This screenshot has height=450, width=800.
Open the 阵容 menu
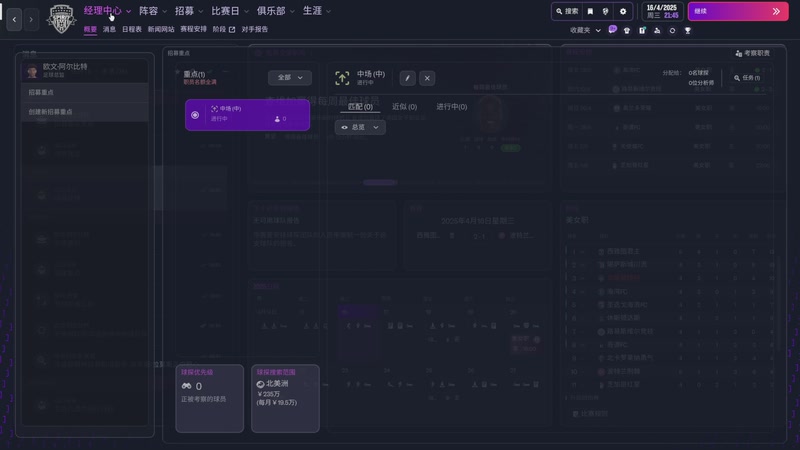(x=148, y=11)
